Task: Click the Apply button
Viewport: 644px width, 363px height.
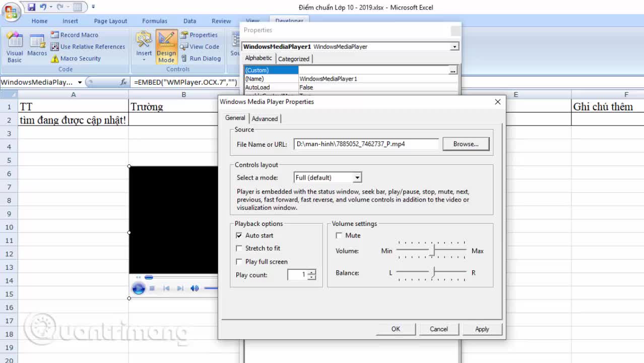Action: click(x=482, y=329)
